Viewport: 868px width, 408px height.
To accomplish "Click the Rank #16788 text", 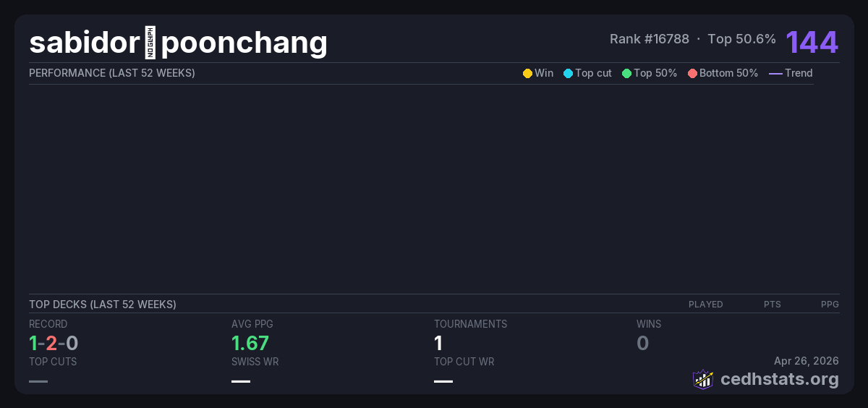I will (649, 39).
